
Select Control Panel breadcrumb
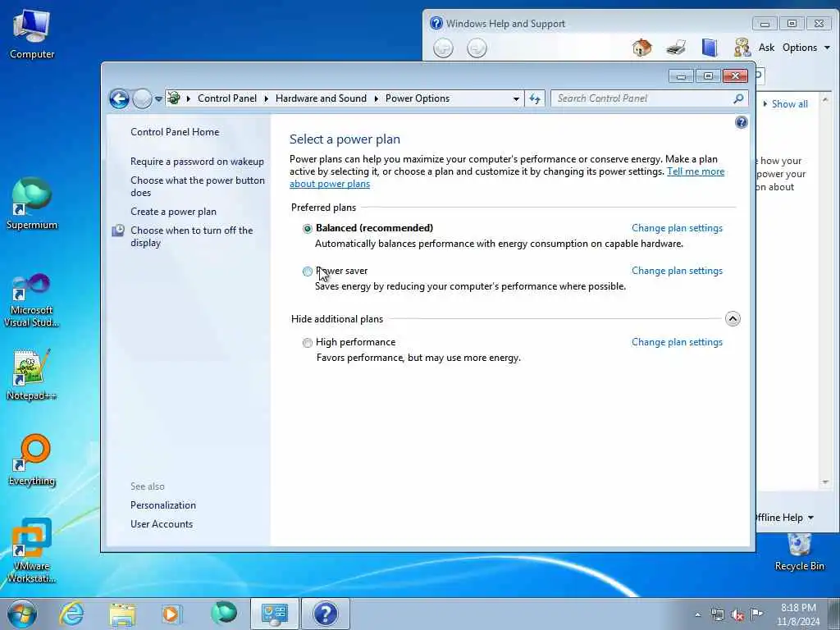[227, 98]
